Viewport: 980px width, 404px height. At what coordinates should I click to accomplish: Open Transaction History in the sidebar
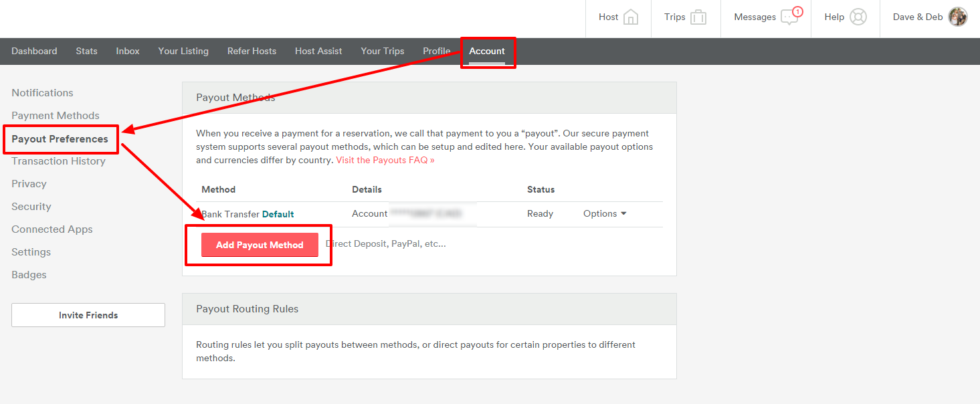click(58, 161)
